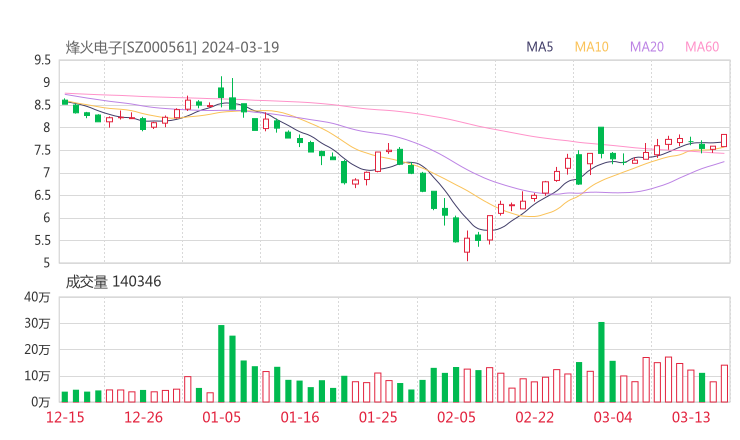Image resolution: width=740 pixels, height=440 pixels.
Task: Click the tallest green volume bar near 01-05
Action: pos(221,364)
